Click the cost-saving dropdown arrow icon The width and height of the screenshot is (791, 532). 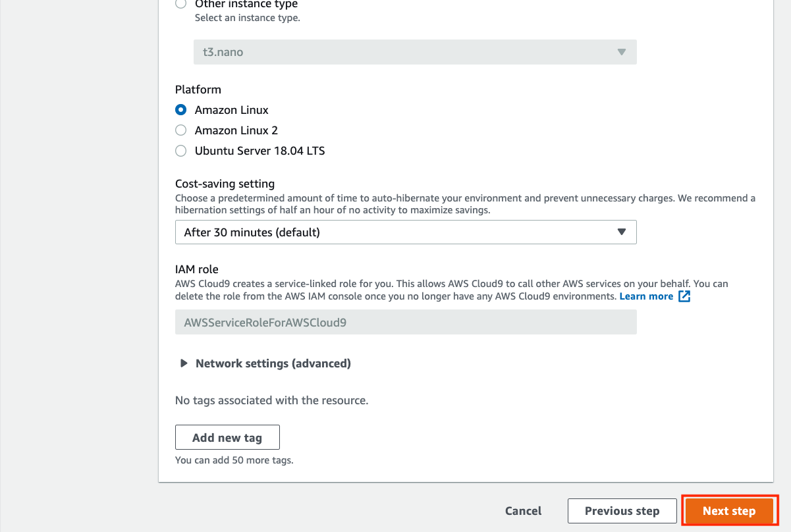click(x=621, y=232)
